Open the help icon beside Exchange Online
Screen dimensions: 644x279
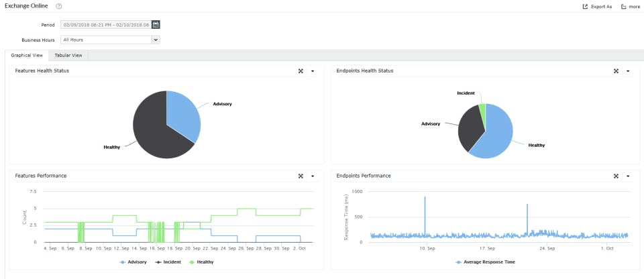coord(59,6)
